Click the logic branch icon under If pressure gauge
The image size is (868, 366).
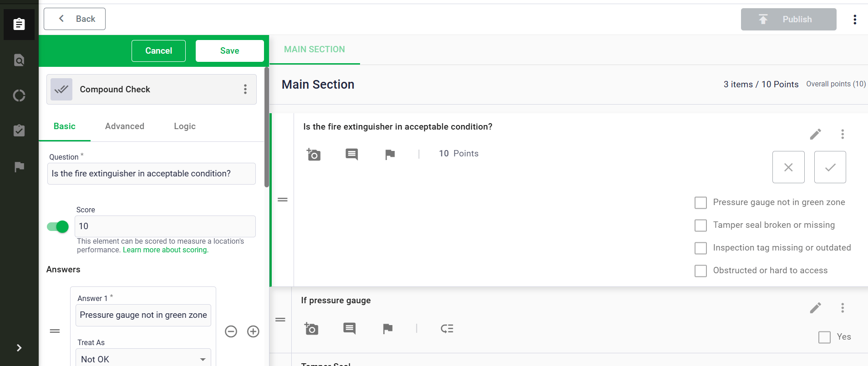pyautogui.click(x=447, y=329)
